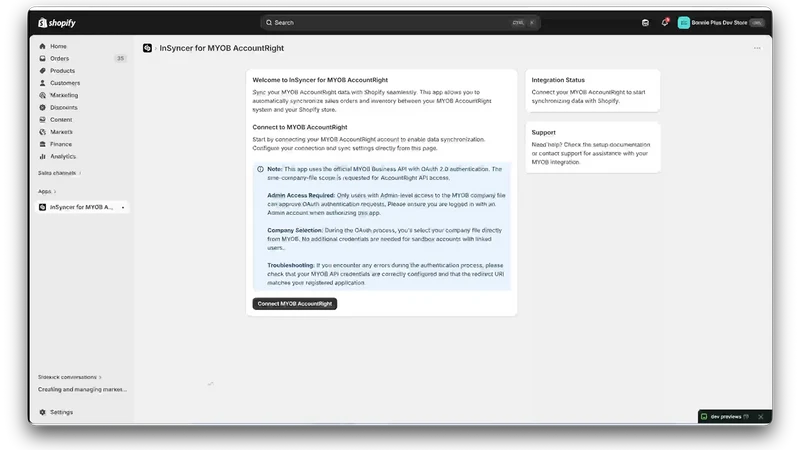This screenshot has width=800, height=450.
Task: Go to Marketing in the sidebar
Action: [x=64, y=95]
